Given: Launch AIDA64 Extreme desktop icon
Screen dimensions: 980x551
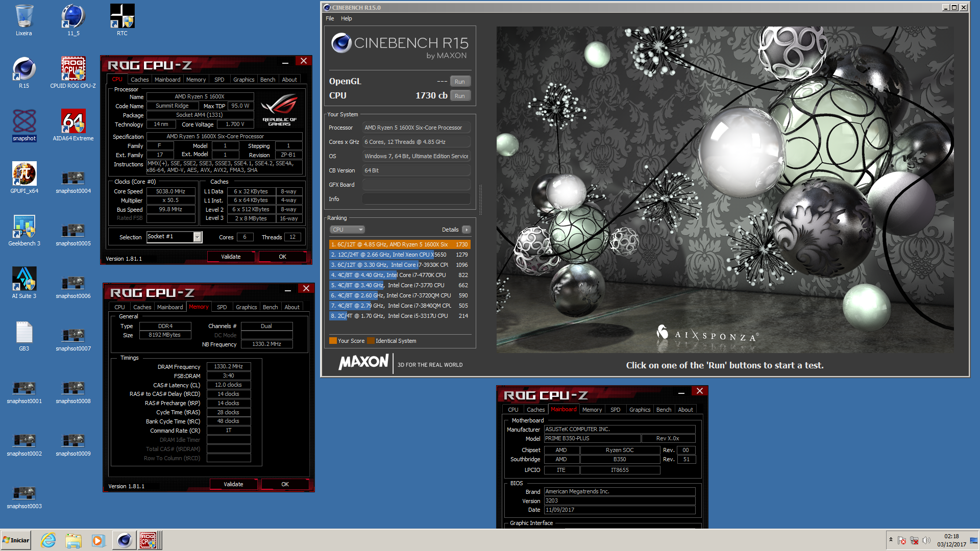Looking at the screenshot, I should point(73,125).
